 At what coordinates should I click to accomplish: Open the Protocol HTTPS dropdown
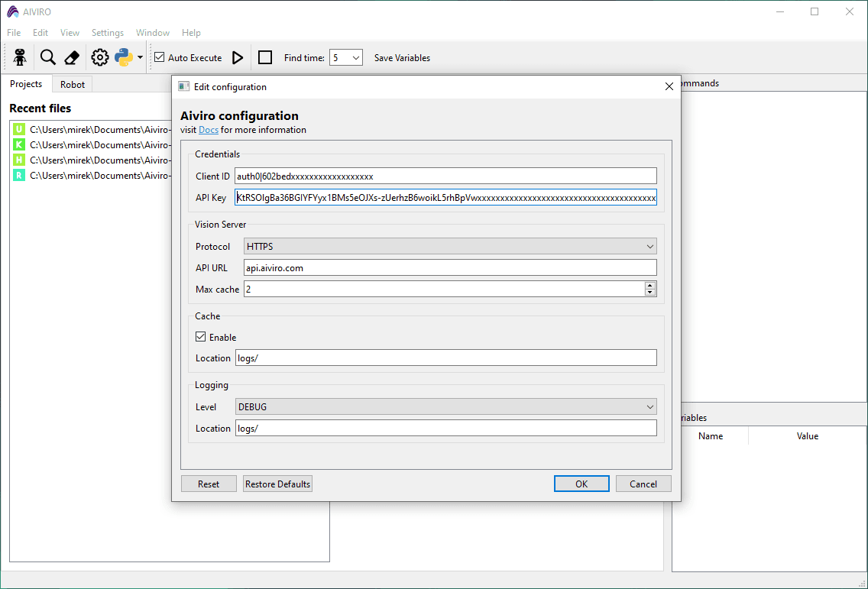click(450, 246)
